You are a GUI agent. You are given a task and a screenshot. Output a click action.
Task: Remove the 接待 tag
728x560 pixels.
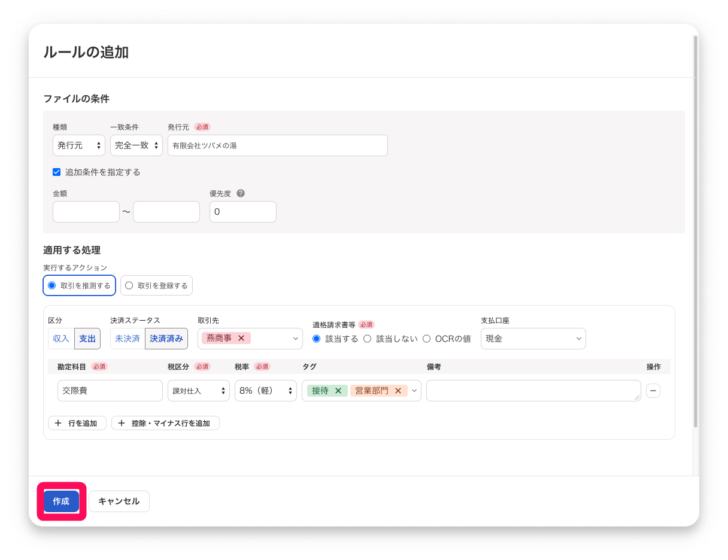click(338, 391)
